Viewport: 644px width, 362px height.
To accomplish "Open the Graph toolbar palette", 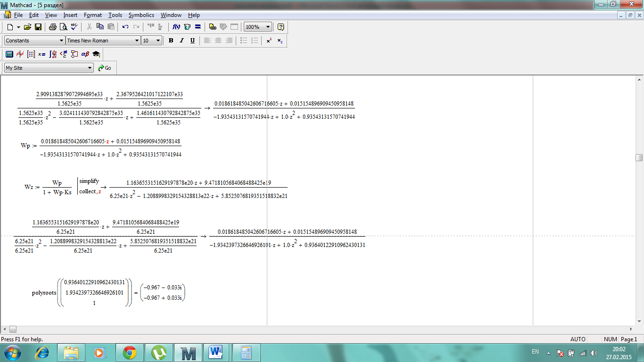I will tap(20, 54).
